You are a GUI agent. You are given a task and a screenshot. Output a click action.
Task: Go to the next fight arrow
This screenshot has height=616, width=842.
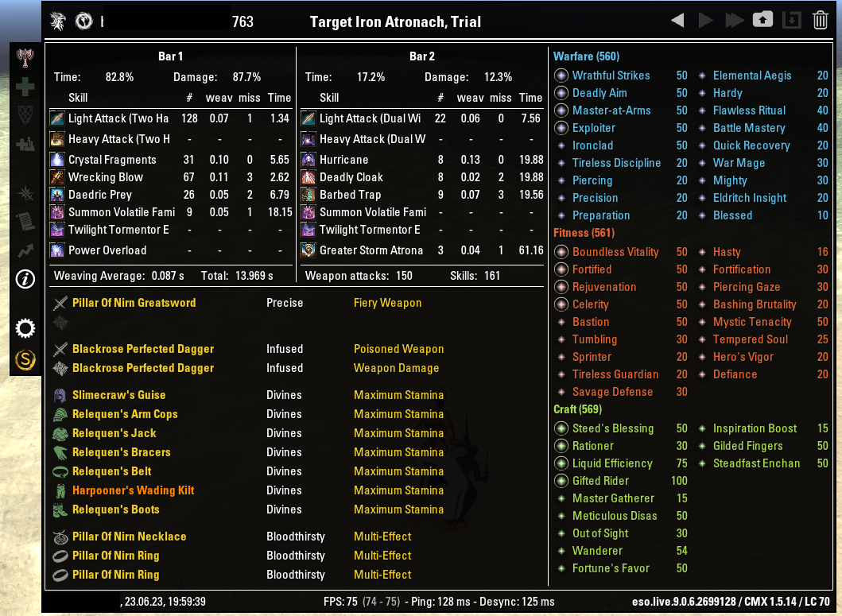[705, 21]
